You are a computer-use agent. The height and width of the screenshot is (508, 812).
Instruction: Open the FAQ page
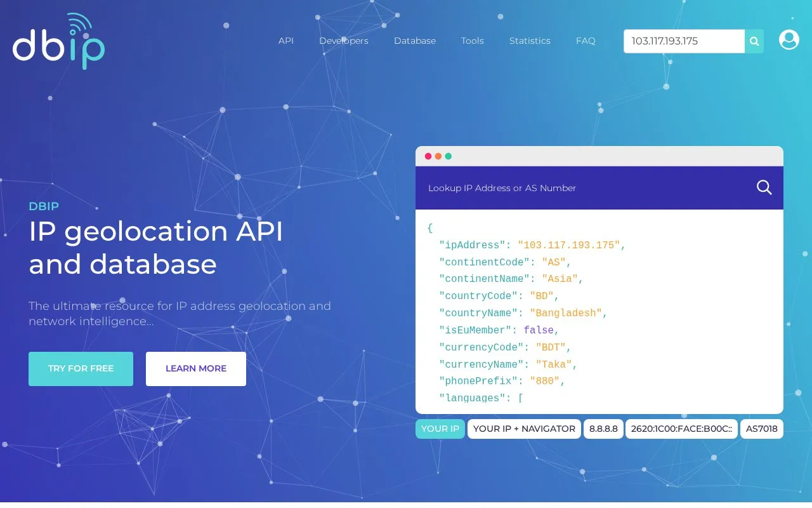pos(586,41)
